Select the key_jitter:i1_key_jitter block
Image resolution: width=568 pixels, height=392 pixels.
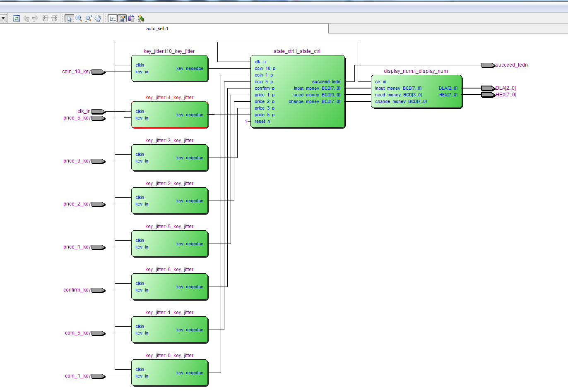point(170,330)
